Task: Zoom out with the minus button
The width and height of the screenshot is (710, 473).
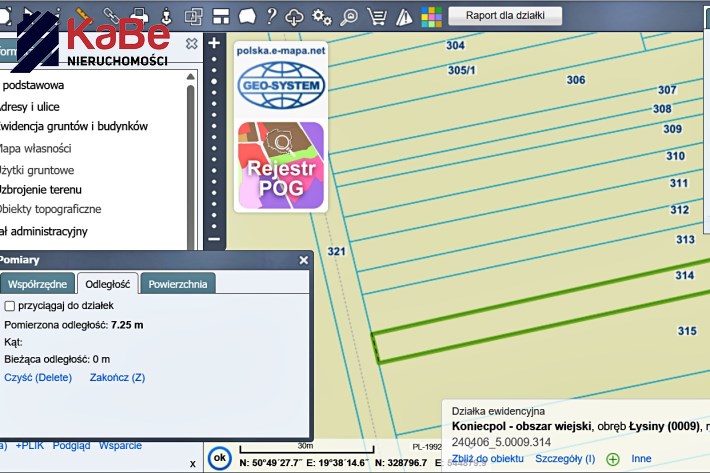Action: [x=213, y=239]
